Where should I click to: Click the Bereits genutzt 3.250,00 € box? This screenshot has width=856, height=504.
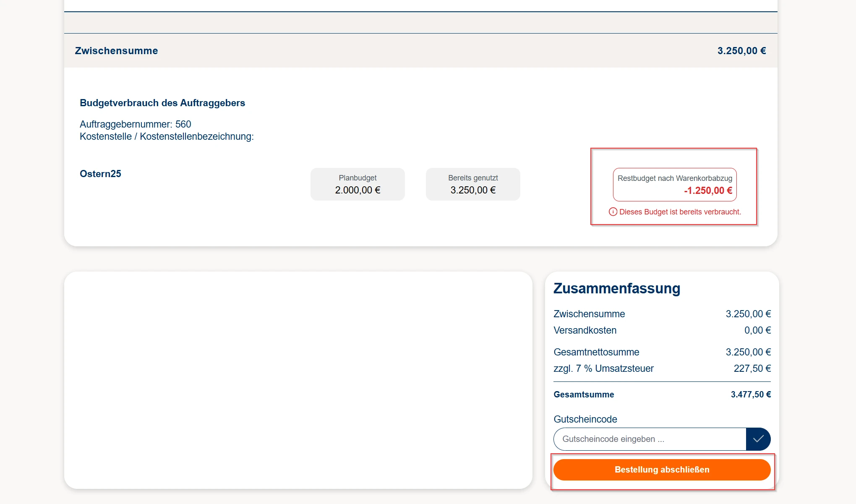pyautogui.click(x=473, y=184)
